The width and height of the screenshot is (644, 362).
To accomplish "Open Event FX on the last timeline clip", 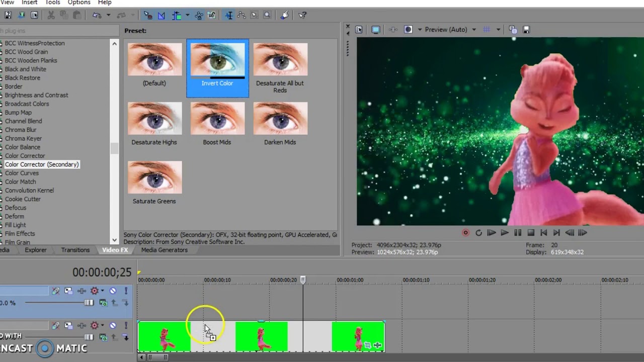I will 377,345.
